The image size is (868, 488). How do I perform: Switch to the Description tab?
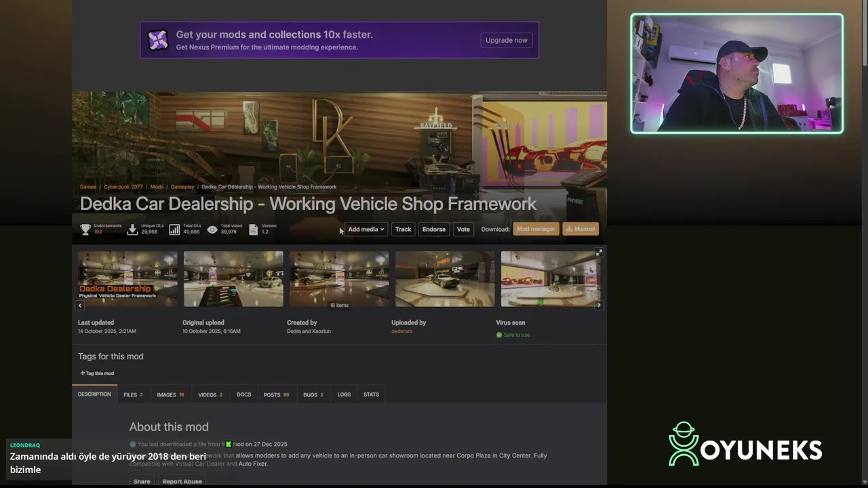(94, 394)
